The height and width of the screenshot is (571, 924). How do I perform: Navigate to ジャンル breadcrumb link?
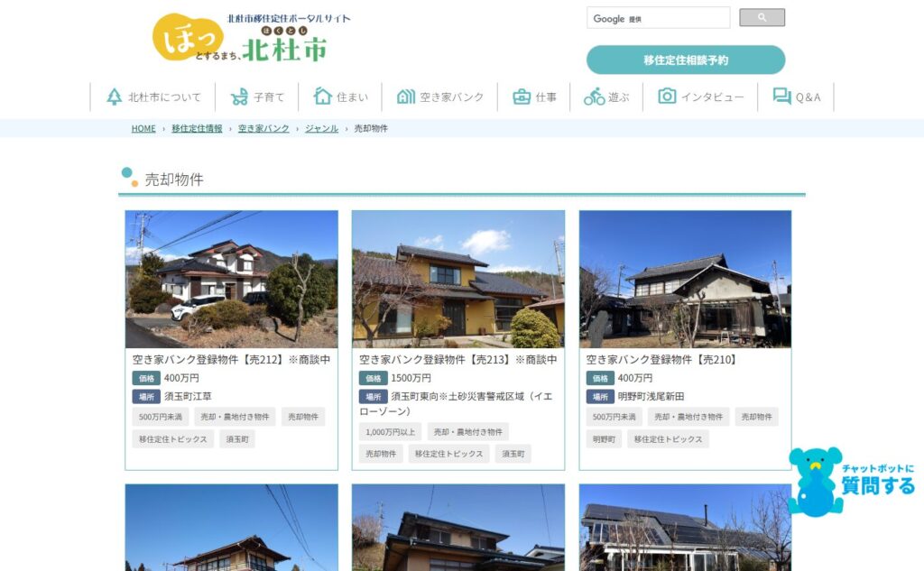click(322, 128)
